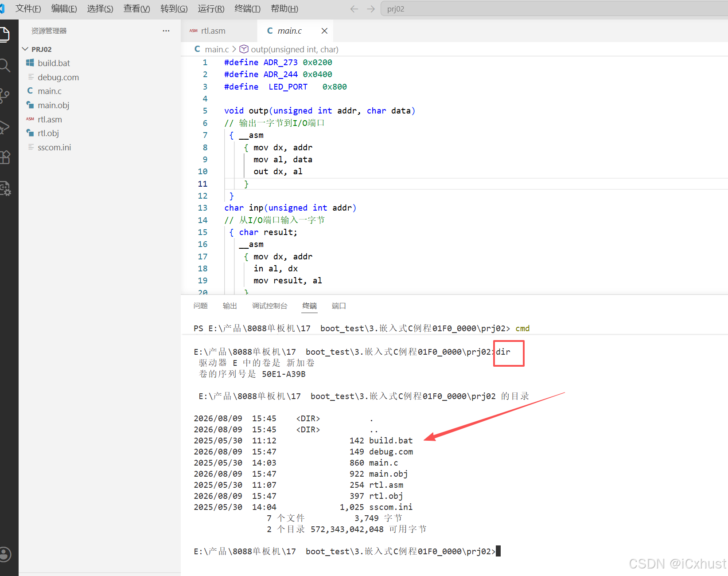This screenshot has height=576, width=728.
Task: Click the ASM icon beside rtl.asm in explorer
Action: (30, 119)
